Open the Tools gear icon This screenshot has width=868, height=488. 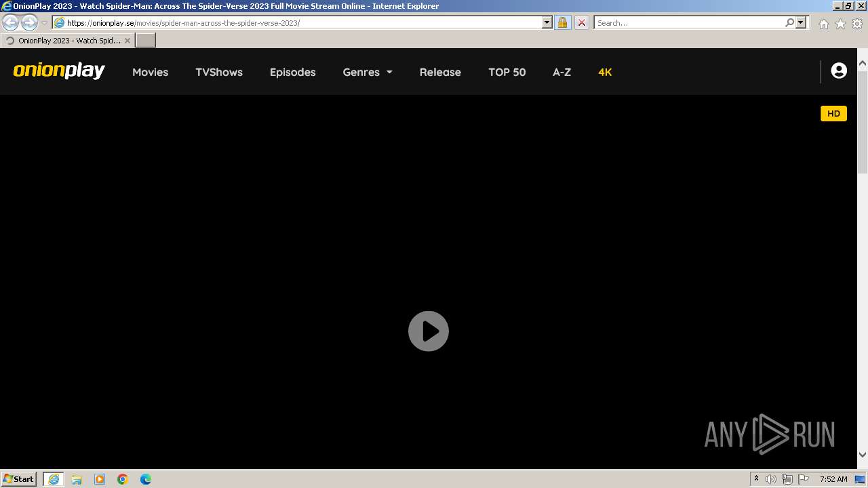(857, 24)
